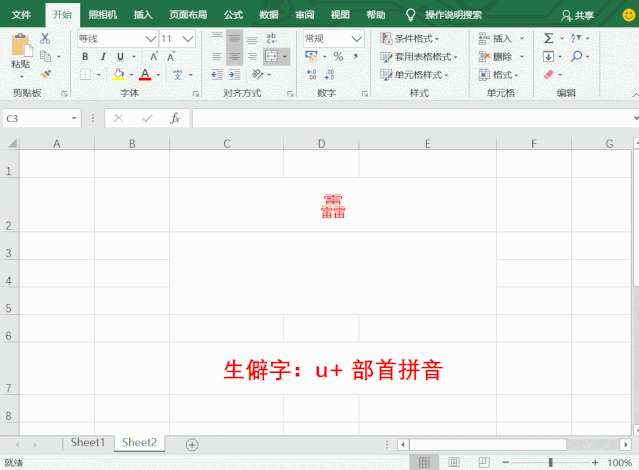
Task: Toggle top vertical alignment
Action: click(217, 38)
